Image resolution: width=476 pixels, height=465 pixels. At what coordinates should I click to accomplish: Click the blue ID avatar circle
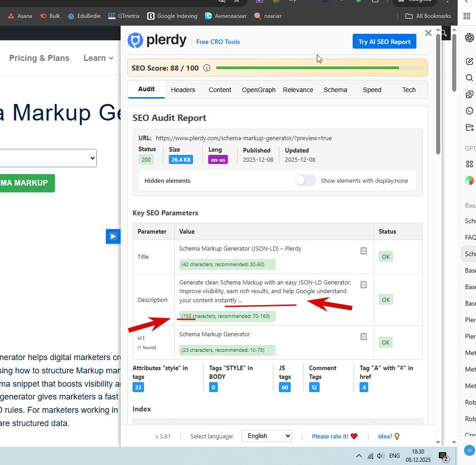click(469, 450)
